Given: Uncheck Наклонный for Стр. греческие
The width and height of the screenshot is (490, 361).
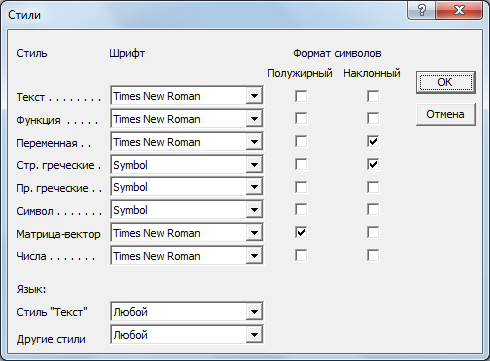Looking at the screenshot, I should coord(373,164).
